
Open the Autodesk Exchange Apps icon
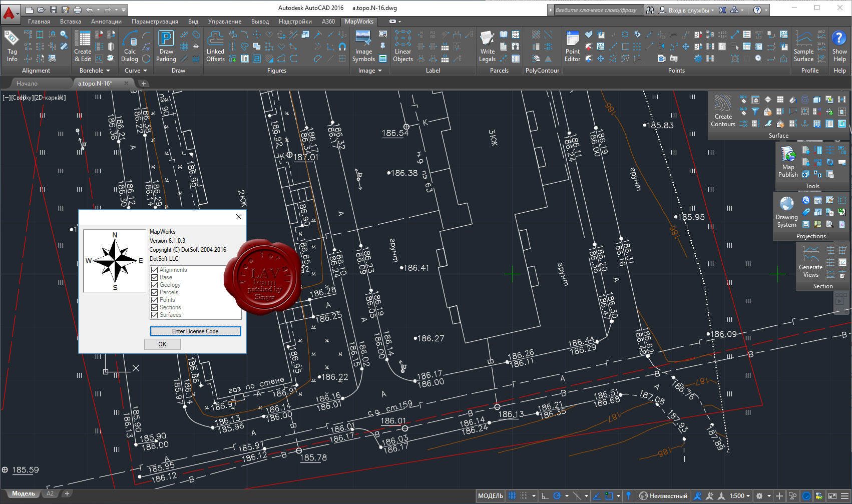tap(722, 10)
